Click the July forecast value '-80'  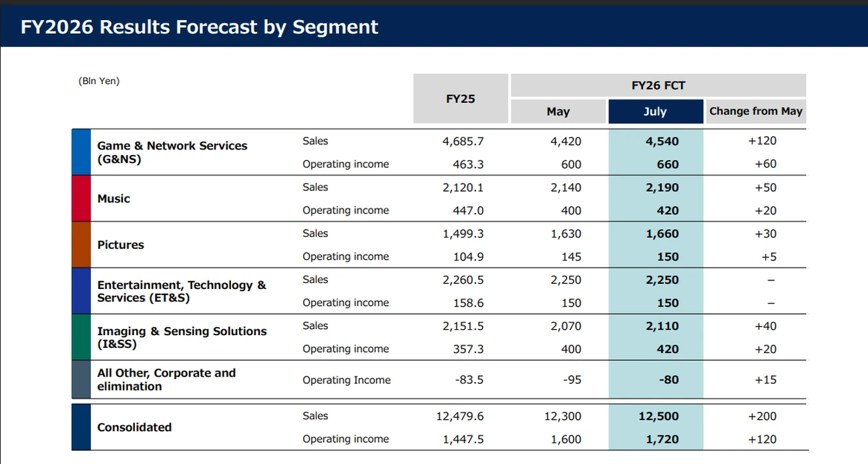coord(669,380)
